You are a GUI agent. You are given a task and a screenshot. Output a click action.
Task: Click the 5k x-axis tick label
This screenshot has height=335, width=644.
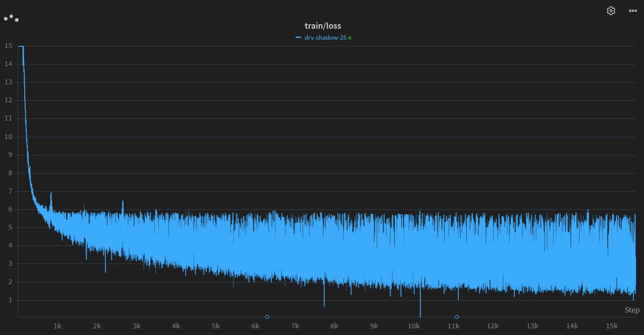[x=215, y=326]
